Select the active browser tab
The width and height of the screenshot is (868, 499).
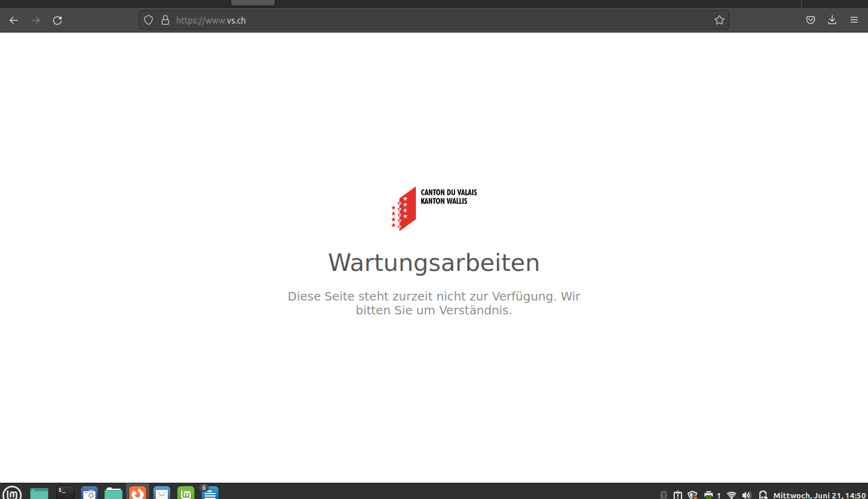(x=253, y=2)
